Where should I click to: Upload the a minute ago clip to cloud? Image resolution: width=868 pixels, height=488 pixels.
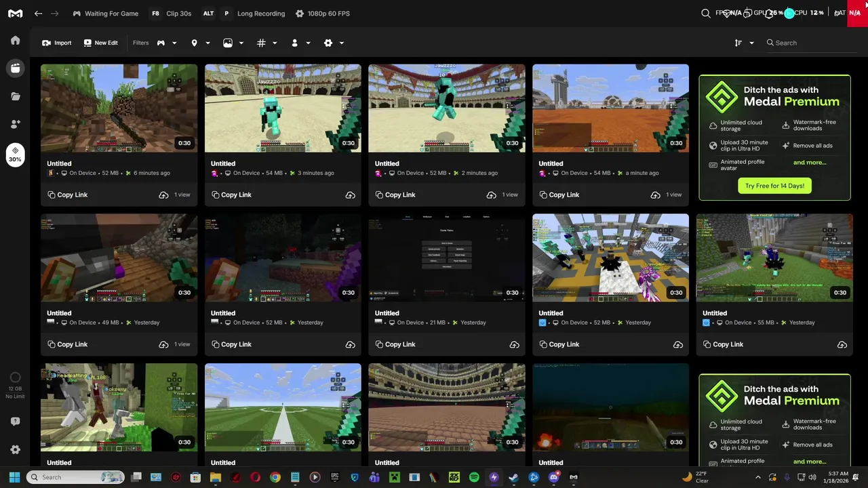click(x=655, y=195)
